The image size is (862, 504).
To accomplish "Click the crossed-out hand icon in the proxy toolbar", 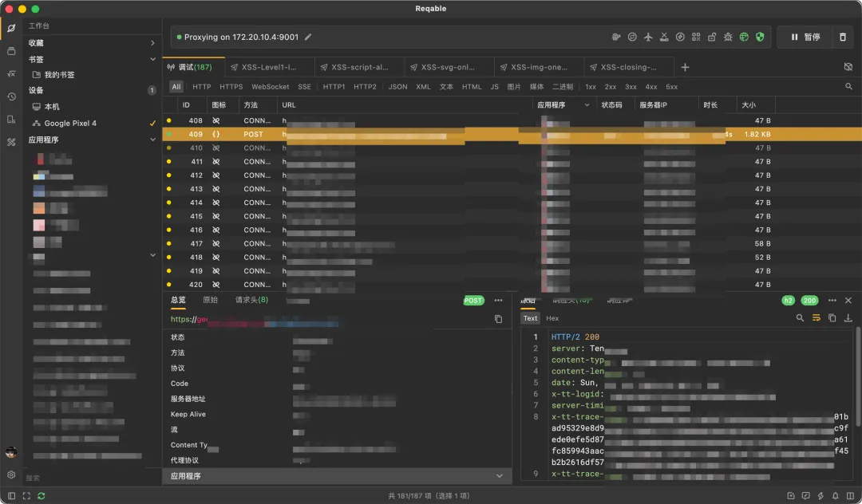I will pyautogui.click(x=664, y=37).
